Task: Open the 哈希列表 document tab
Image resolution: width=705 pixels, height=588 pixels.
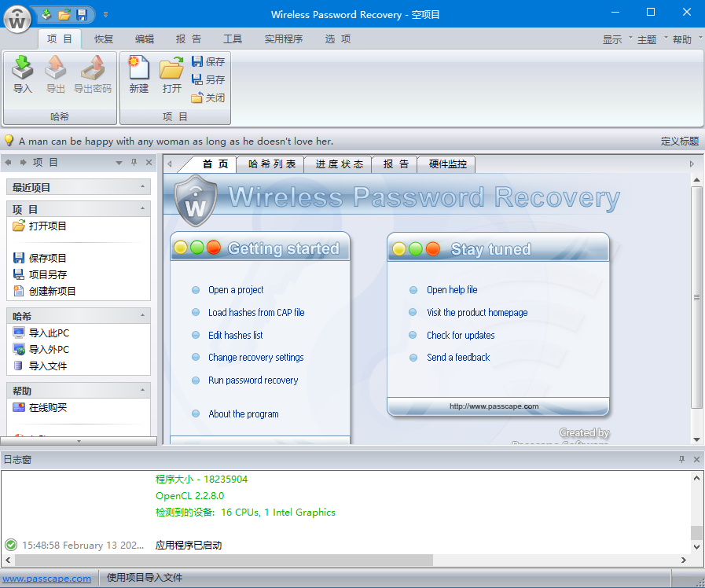Action: [272, 164]
